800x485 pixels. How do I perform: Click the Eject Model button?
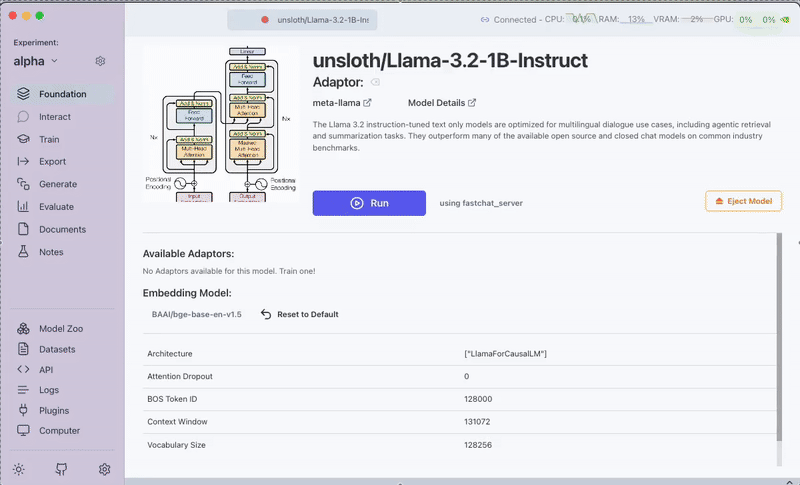[x=743, y=201]
